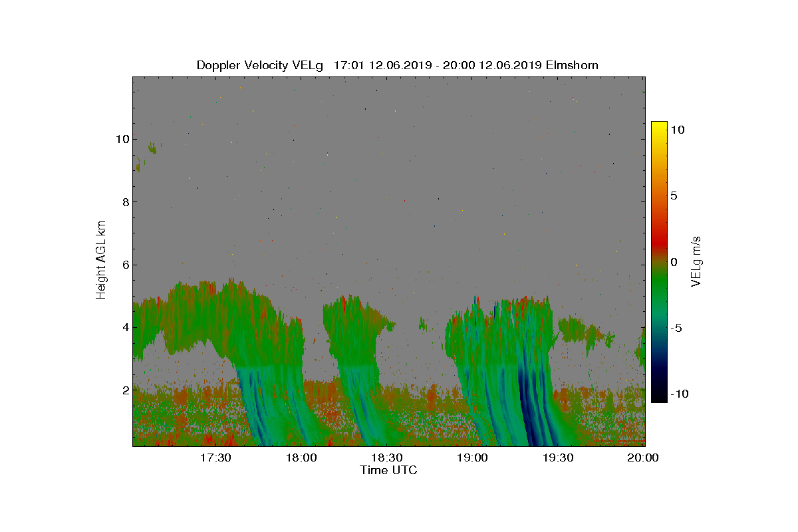Click the 18:30 time tick label
This screenshot has width=798, height=532.
coord(387,458)
